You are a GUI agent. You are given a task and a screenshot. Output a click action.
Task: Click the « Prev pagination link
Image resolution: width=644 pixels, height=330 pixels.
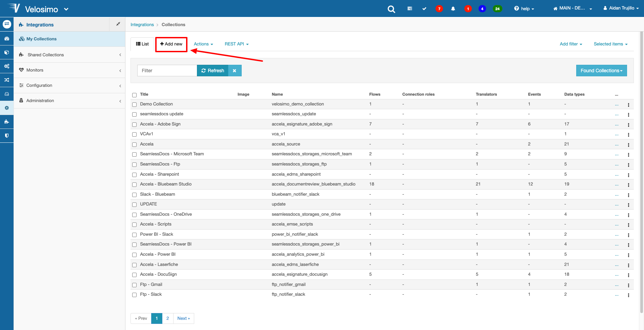click(141, 318)
